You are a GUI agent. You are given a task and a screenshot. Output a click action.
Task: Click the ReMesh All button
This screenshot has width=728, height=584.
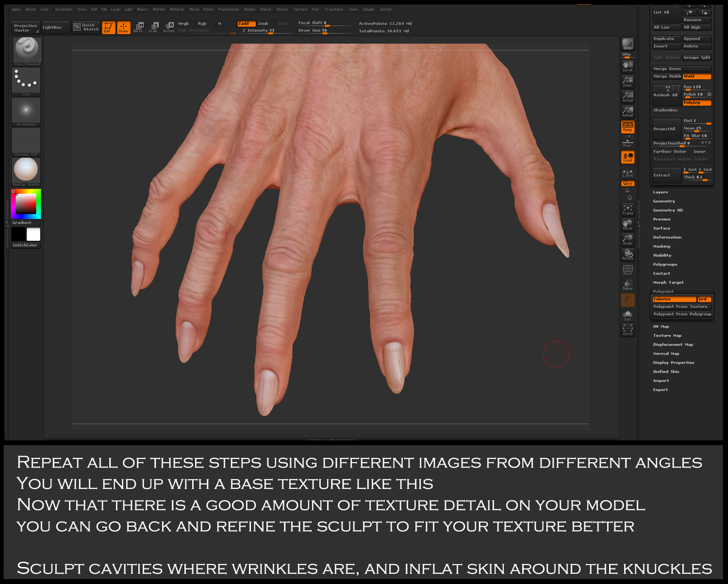(667, 95)
